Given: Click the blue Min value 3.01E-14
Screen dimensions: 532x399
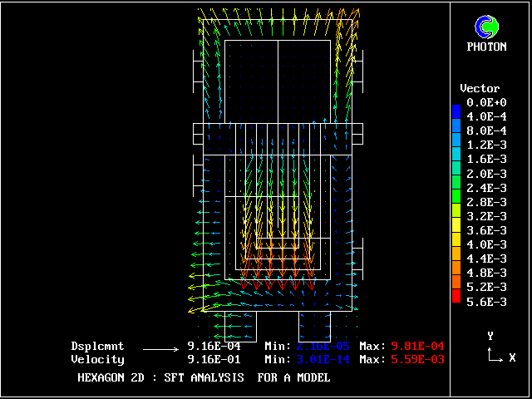Looking at the screenshot, I should pyautogui.click(x=324, y=359).
